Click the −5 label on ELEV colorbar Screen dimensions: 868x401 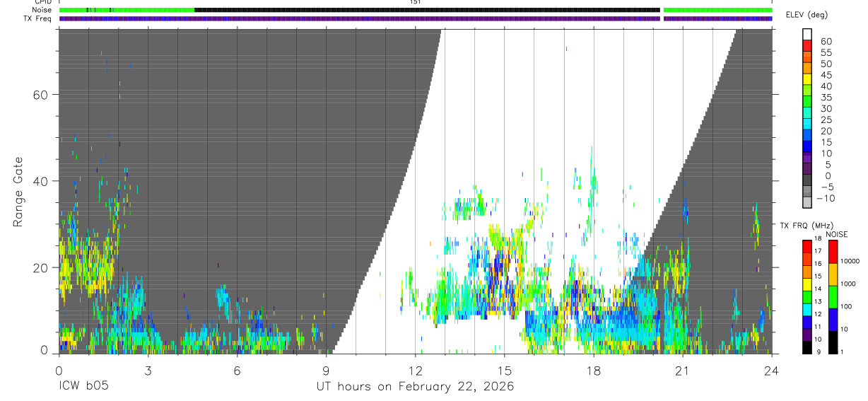click(828, 187)
